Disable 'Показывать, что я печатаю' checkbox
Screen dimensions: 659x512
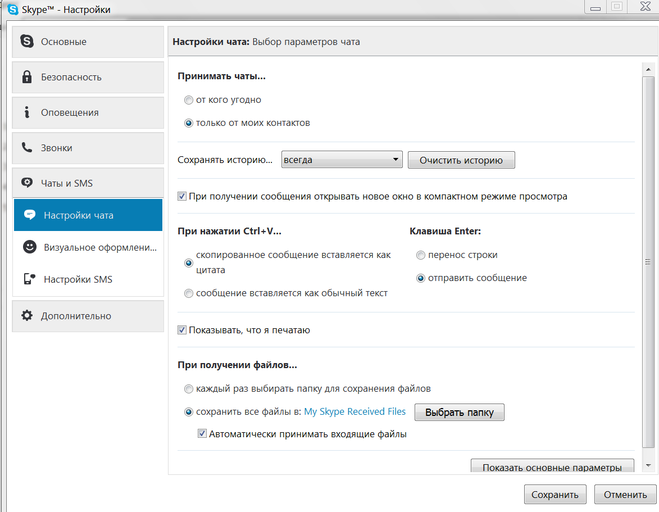click(182, 330)
